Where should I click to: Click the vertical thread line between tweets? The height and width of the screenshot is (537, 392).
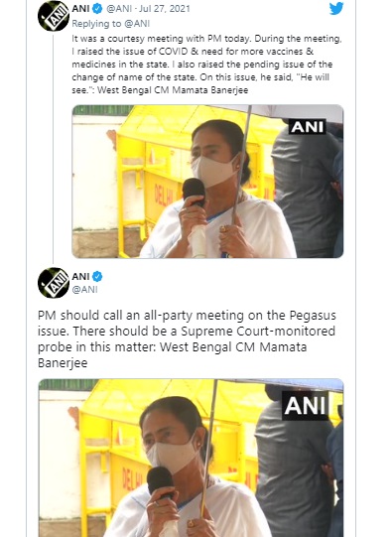pos(53,149)
